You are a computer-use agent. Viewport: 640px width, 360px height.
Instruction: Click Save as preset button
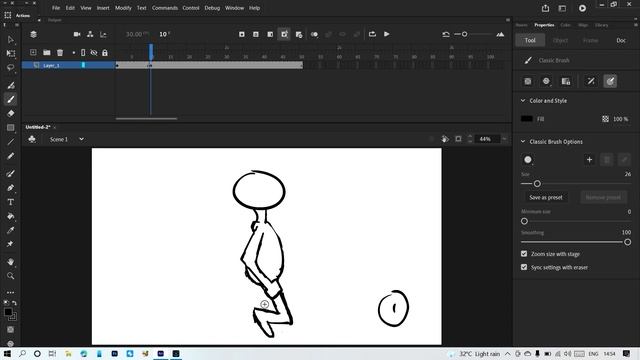pyautogui.click(x=546, y=197)
